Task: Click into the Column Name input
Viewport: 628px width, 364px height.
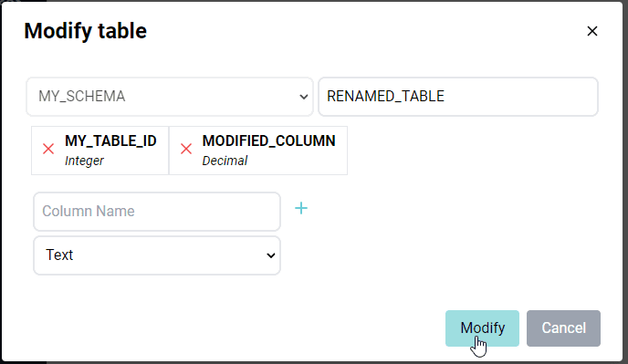Action: 157,212
